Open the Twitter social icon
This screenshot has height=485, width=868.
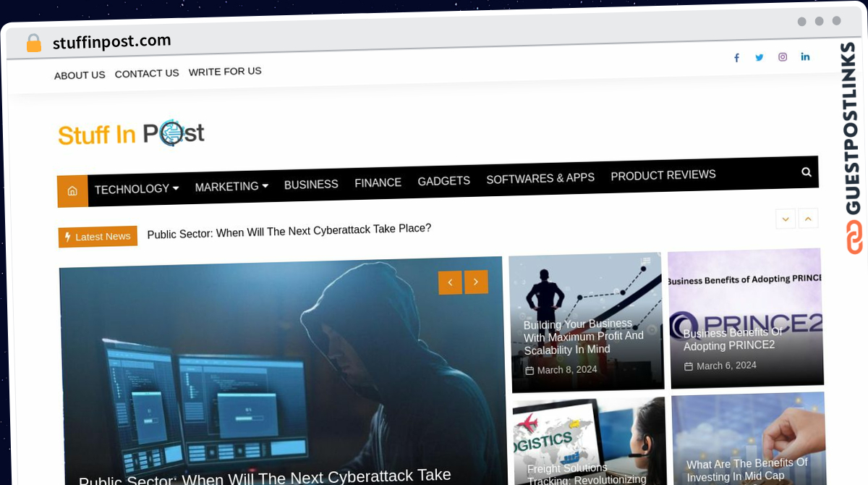[759, 57]
